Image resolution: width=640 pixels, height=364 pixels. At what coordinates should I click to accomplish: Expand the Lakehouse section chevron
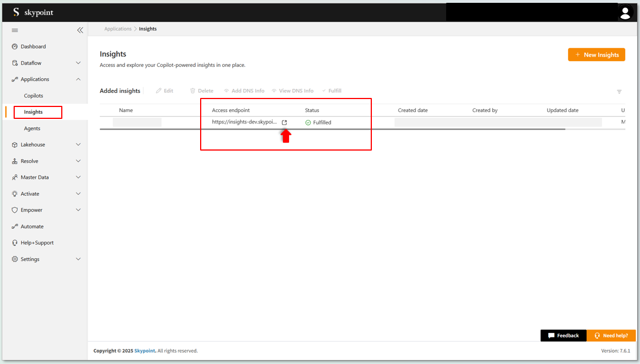[x=78, y=145]
